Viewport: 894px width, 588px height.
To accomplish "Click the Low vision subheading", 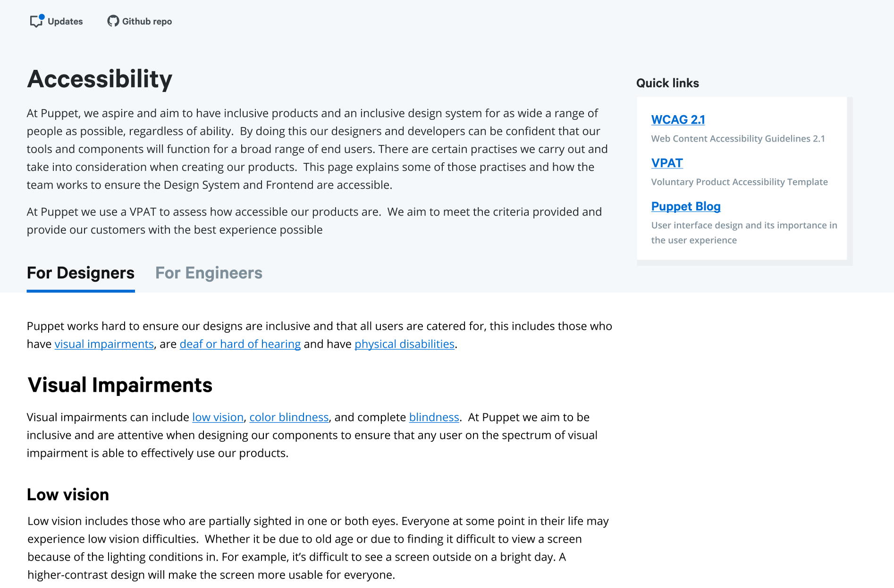I will pyautogui.click(x=68, y=495).
